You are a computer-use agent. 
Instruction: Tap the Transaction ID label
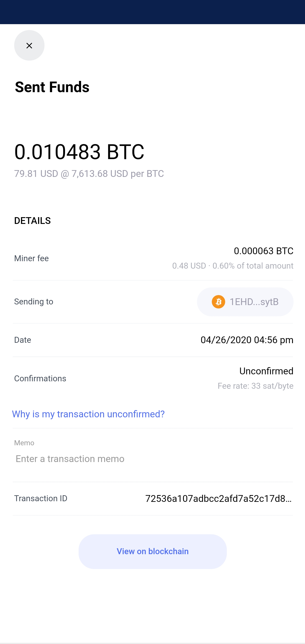point(41,498)
